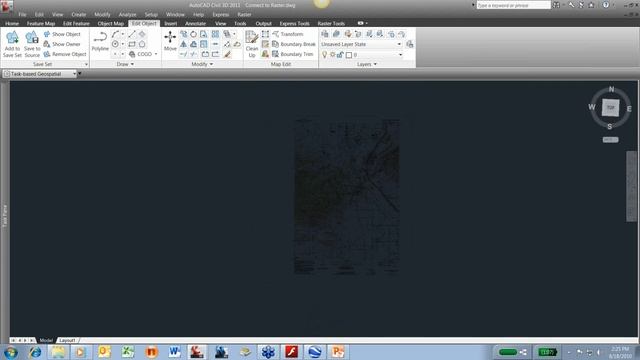The image size is (640, 360).
Task: Toggle the layer on/off light bulb
Action: [x=324, y=54]
